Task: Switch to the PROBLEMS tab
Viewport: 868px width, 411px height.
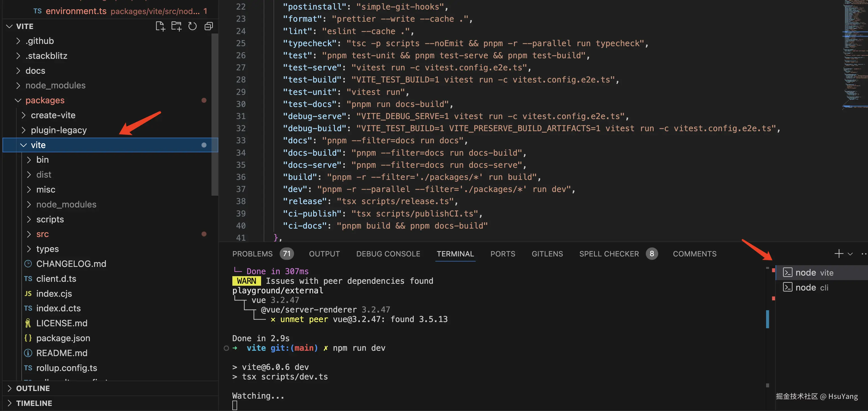Action: 252,254
